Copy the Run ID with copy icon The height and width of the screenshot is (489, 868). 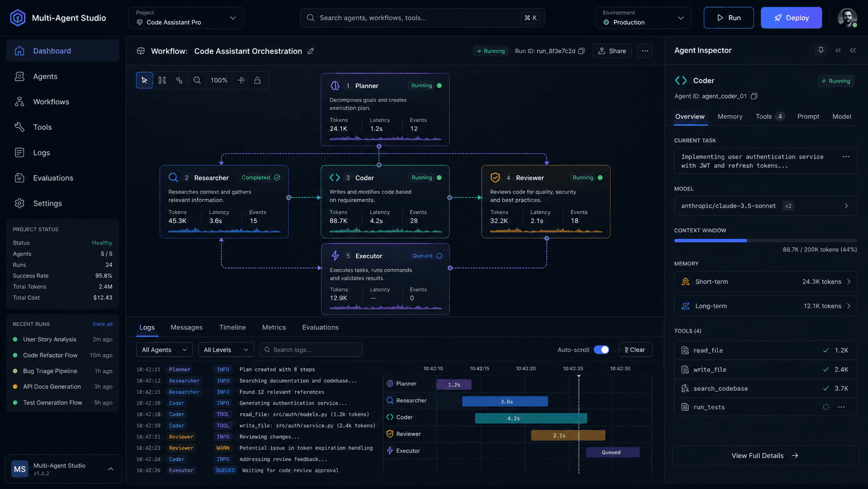581,51
